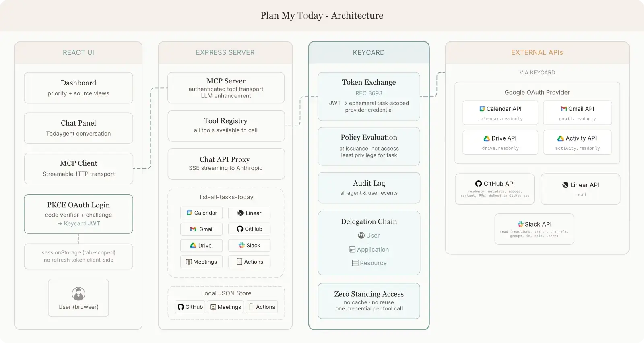The image size is (644, 343).
Task: Click the Application icon in the Delegation Chain
Action: 352,250
